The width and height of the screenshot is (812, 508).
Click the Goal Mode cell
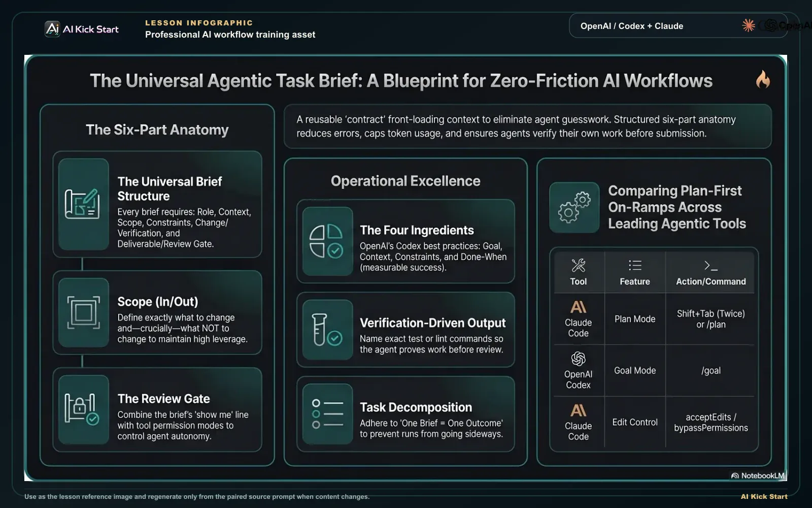coord(635,371)
